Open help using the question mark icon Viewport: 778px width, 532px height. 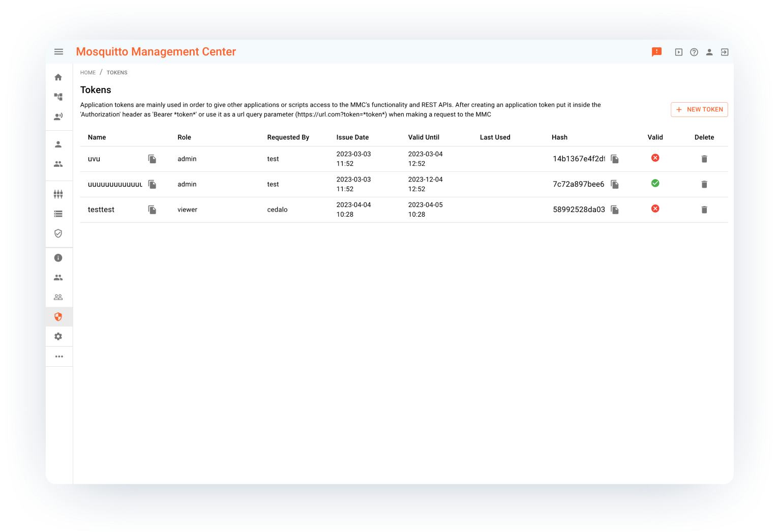tap(694, 51)
